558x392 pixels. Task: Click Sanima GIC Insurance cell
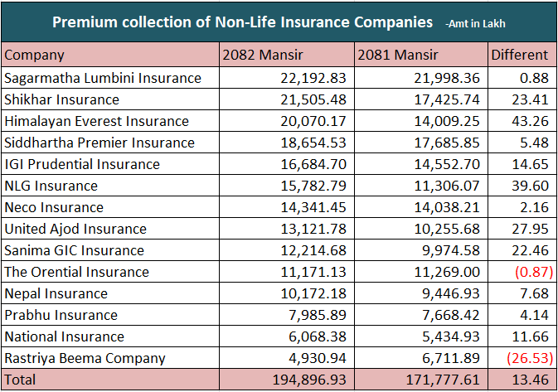[x=74, y=250]
